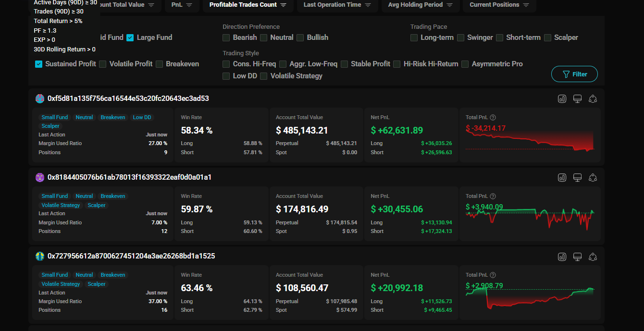The image size is (644, 331).
Task: Open the PnL sort dropdown
Action: click(182, 5)
